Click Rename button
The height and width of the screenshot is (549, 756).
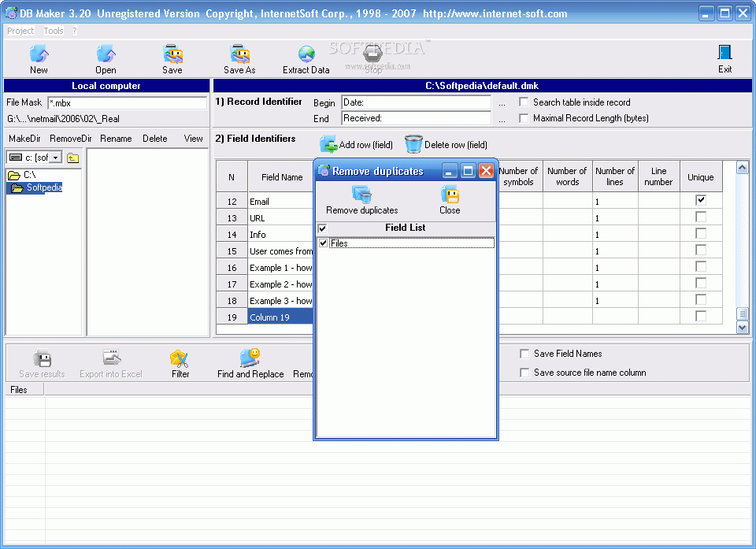tap(116, 139)
